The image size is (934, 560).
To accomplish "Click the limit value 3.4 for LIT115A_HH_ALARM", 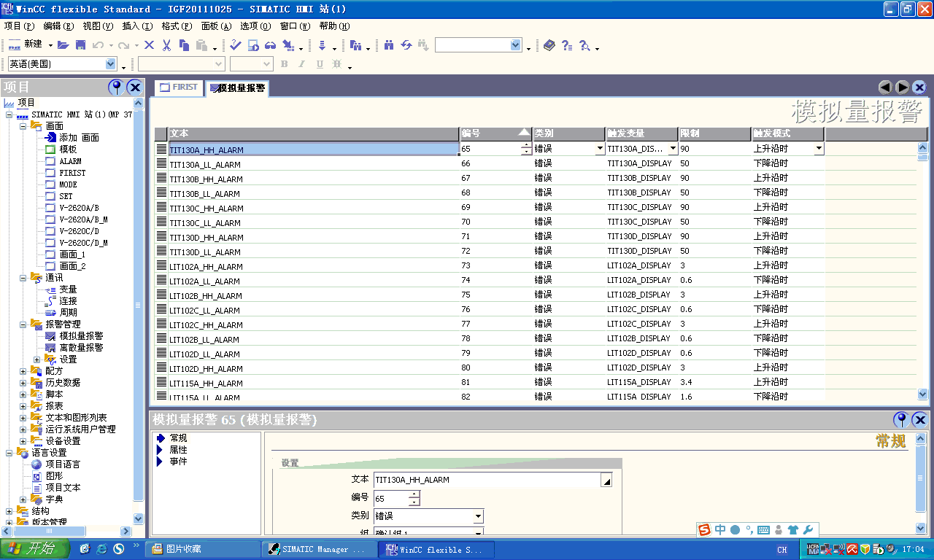I will click(x=715, y=382).
